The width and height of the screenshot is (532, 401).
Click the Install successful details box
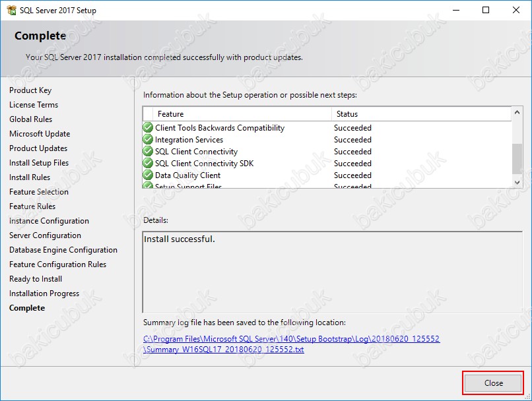[x=332, y=272]
